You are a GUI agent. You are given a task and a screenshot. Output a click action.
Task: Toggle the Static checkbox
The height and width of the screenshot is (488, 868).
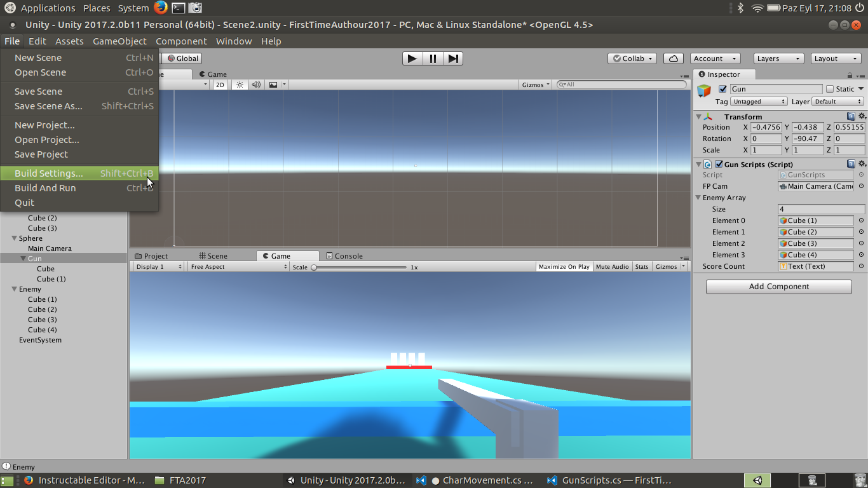(829, 89)
